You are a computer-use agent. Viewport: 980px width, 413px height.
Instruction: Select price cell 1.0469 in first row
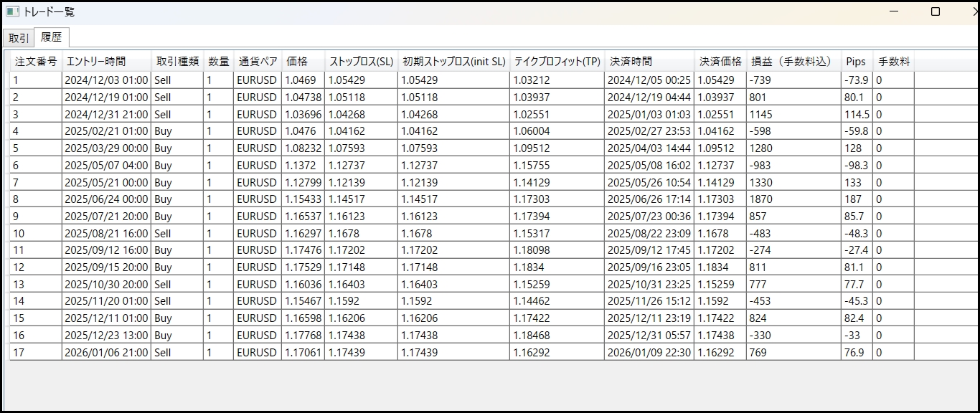(301, 80)
